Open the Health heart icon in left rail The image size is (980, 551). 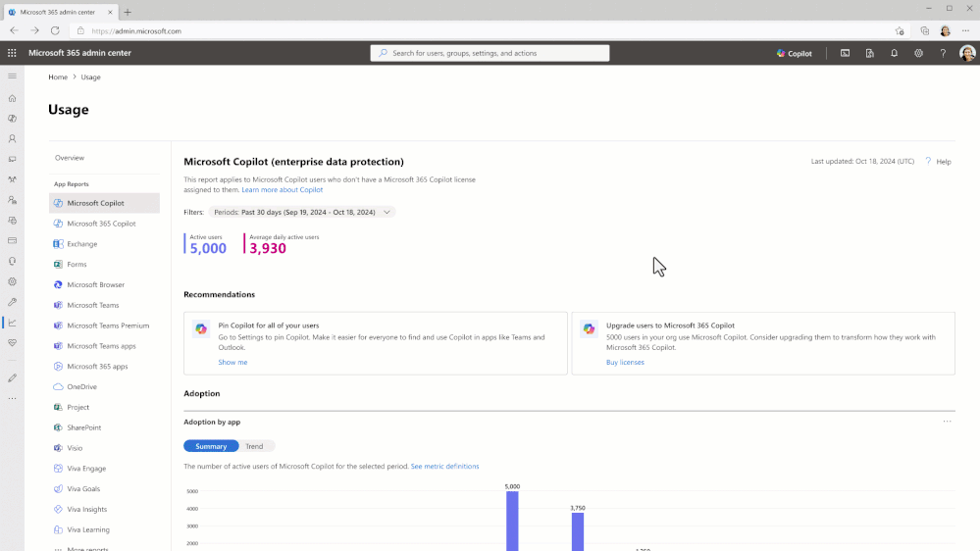(x=12, y=343)
